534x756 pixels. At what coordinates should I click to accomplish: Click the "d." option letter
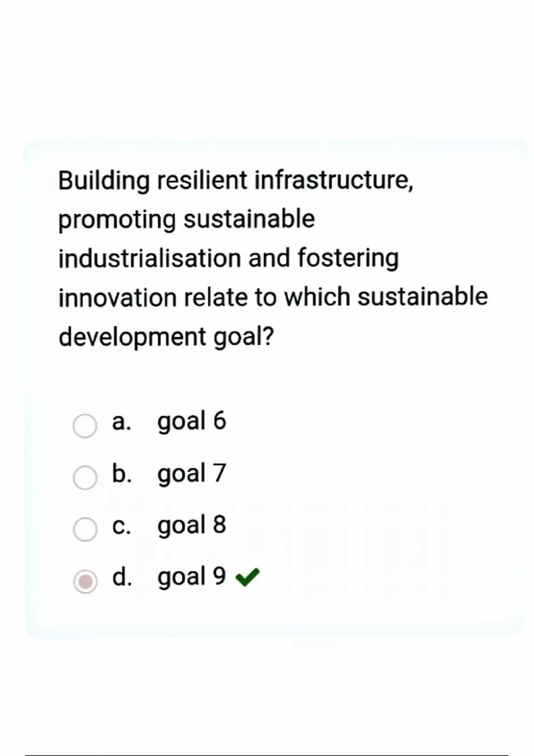point(122,577)
